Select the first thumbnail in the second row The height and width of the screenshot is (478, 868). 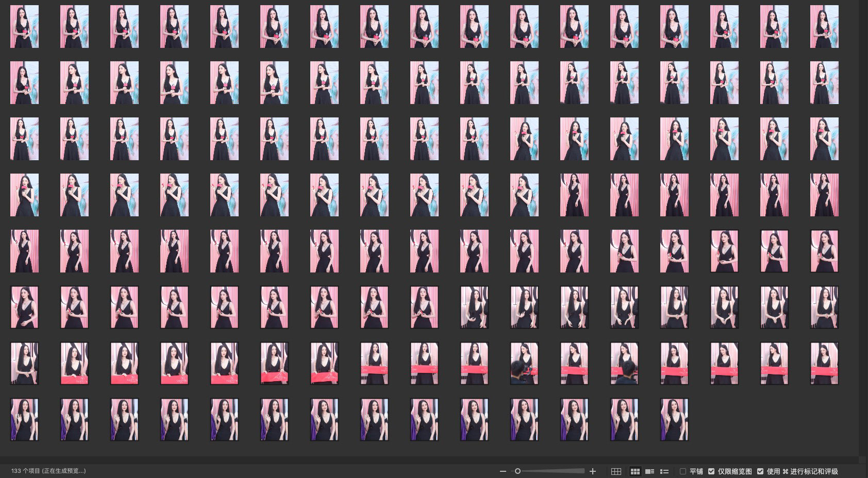pos(24,83)
